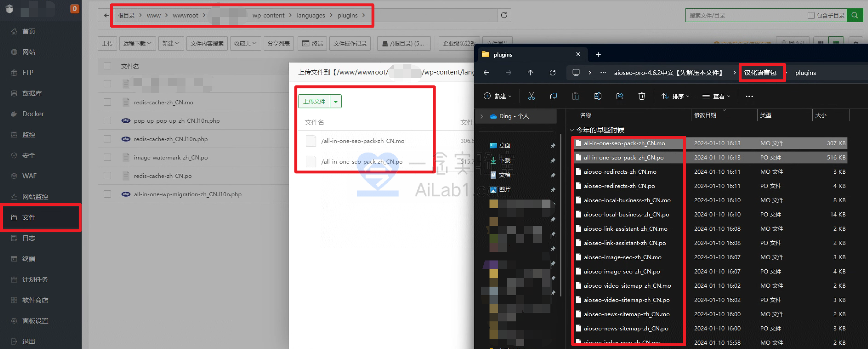Check the box for all-in-one-wp-migration-zh_CN.l10n.php

(x=107, y=194)
